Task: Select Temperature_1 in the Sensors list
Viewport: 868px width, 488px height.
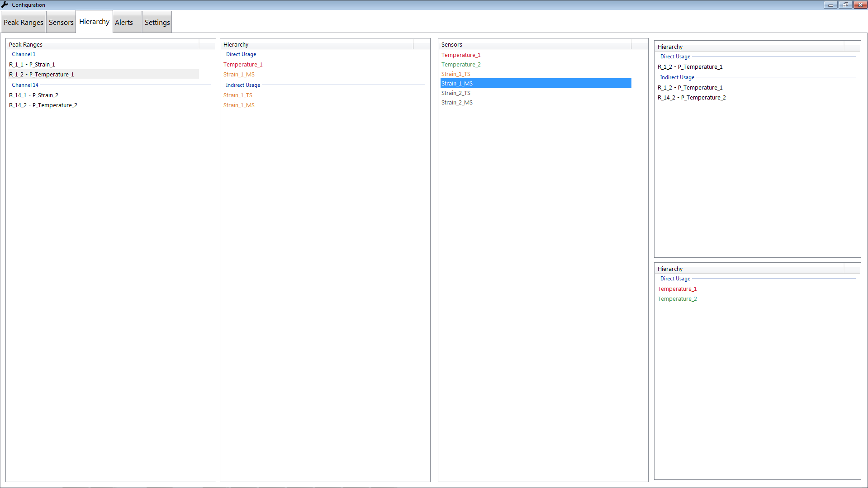Action: point(461,55)
